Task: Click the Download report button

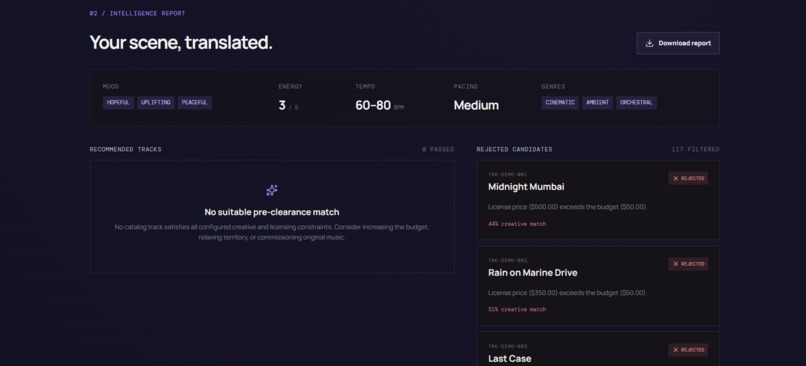Action: click(x=678, y=43)
